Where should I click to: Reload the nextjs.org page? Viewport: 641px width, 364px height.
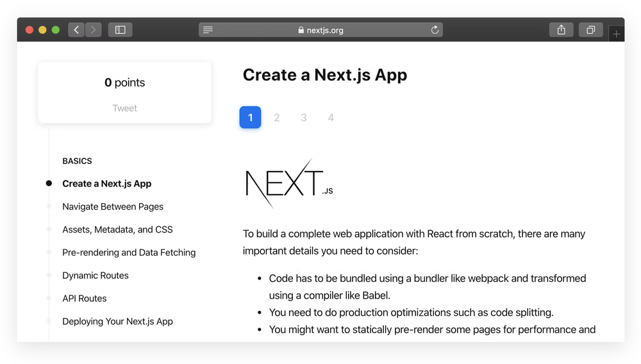coord(435,30)
